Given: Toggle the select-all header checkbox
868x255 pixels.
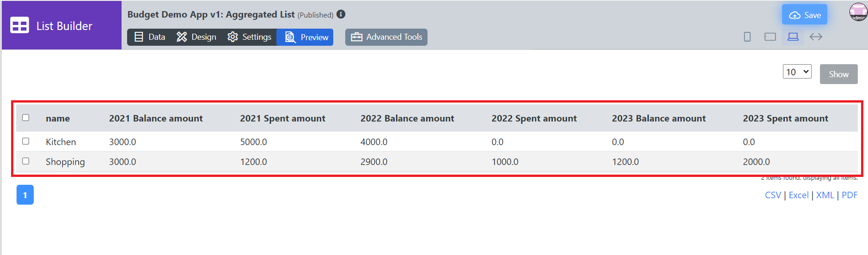Looking at the screenshot, I should 26,118.
